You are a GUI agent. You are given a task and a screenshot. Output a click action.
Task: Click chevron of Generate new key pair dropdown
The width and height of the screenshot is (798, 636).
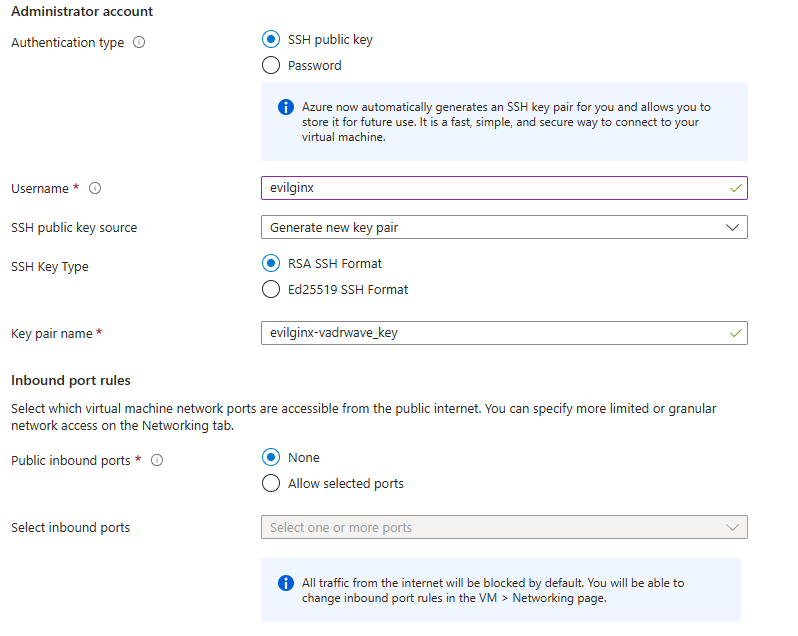pos(732,227)
